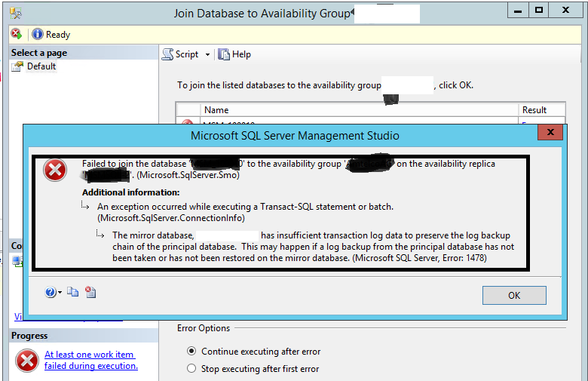Click OK in the error dialog
The image size is (588, 381).
tap(514, 296)
